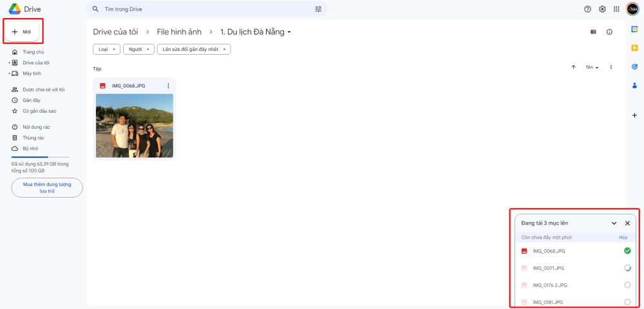The height and width of the screenshot is (309, 644).
Task: Open Google Tasks in side panel
Action: pyautogui.click(x=634, y=66)
